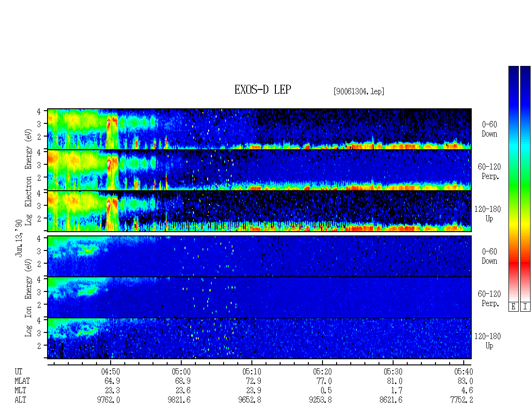Click the 05:40 UT time tick label

click(x=463, y=372)
